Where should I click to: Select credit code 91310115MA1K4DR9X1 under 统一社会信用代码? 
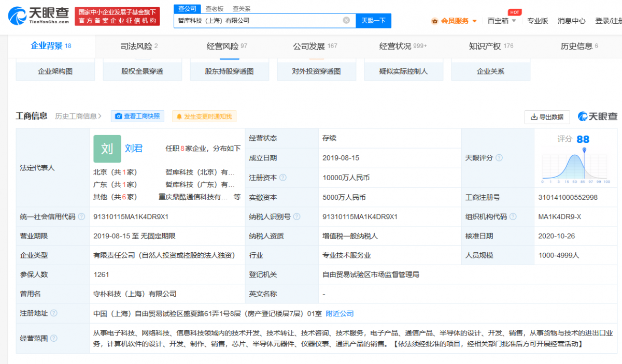tap(131, 216)
